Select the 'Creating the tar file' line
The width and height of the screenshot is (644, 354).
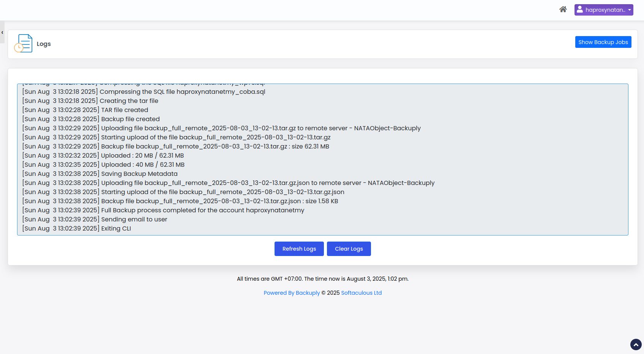[x=90, y=101]
